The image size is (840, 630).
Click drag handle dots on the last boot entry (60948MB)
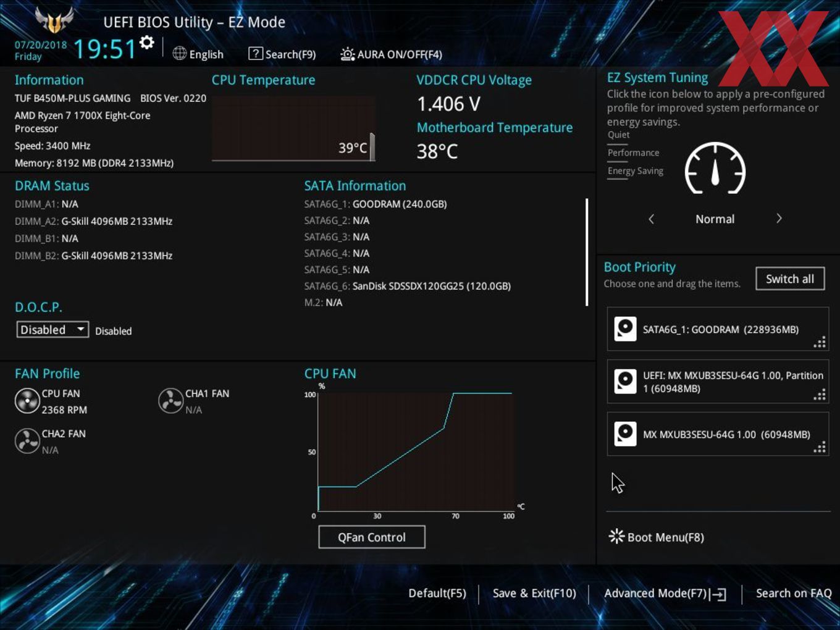click(x=820, y=447)
